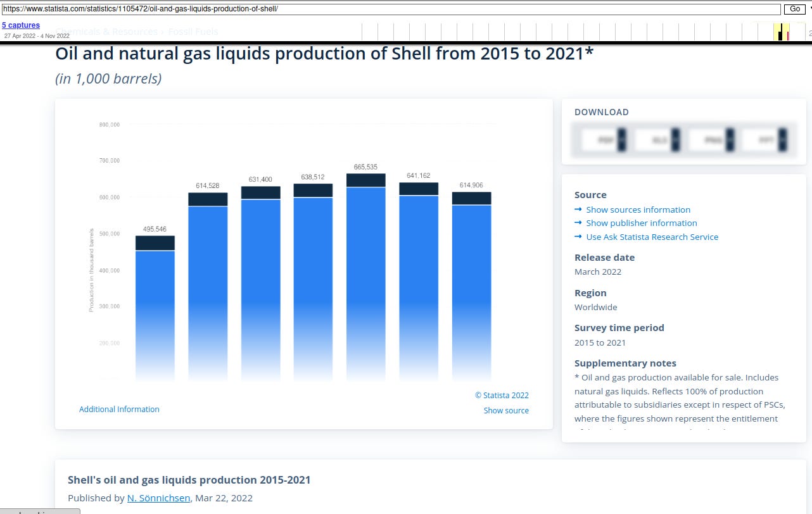Select the blue bar labeled 614,906
The width and height of the screenshot is (812, 514).
[471, 292]
